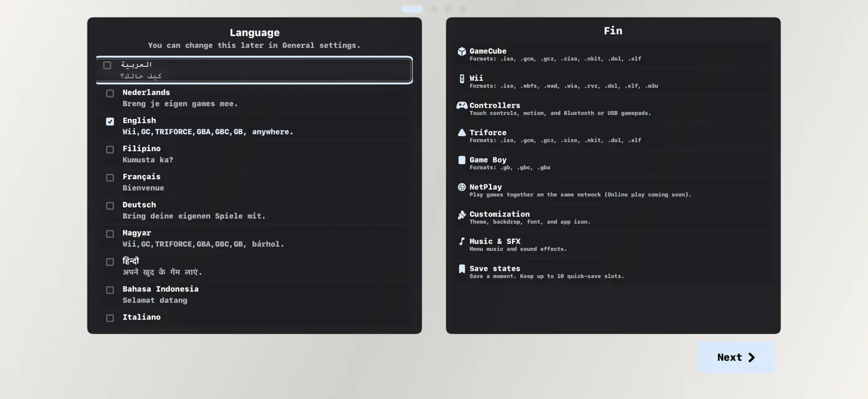This screenshot has height=399, width=868.
Task: Check the Deutsch checkbox
Action: pyautogui.click(x=110, y=206)
